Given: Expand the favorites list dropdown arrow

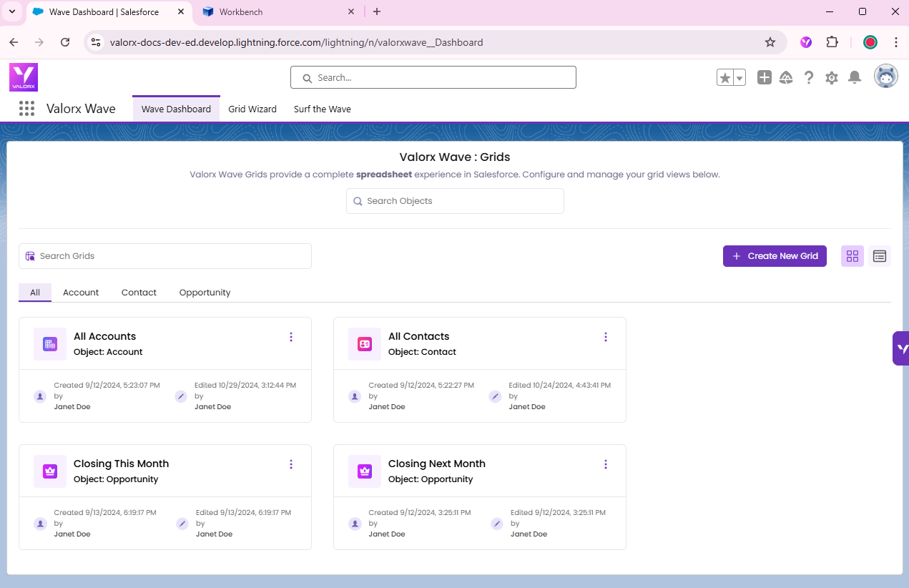Looking at the screenshot, I should pyautogui.click(x=740, y=77).
